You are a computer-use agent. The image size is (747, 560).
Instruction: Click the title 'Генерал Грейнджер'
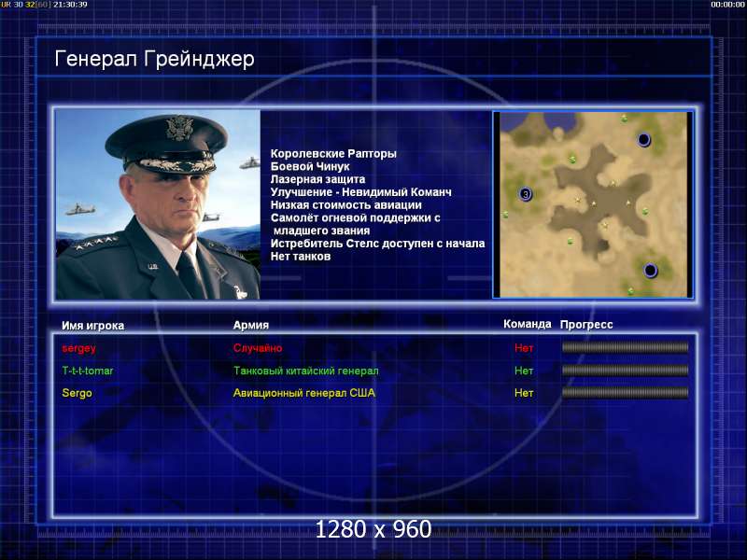[x=154, y=60]
